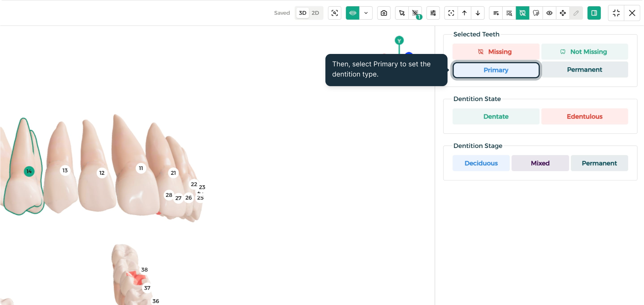Toggle the green side panel button
The width and height of the screenshot is (644, 305).
tap(594, 13)
